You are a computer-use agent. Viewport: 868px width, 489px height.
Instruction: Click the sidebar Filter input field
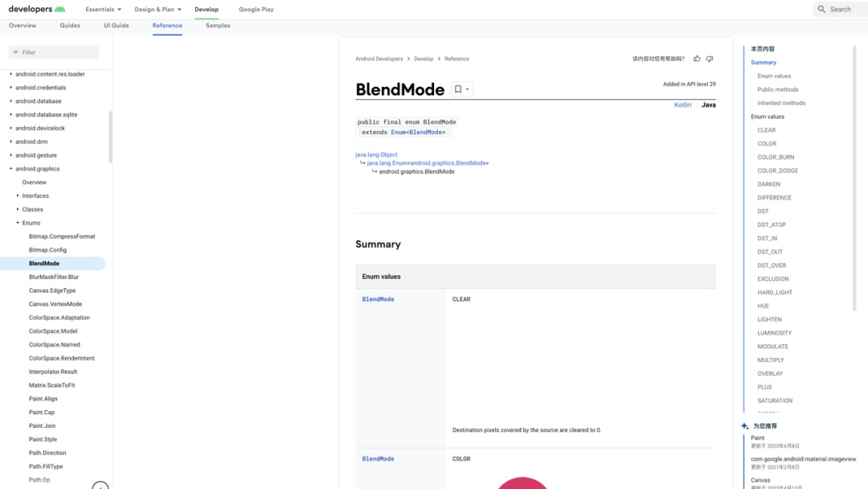(58, 52)
